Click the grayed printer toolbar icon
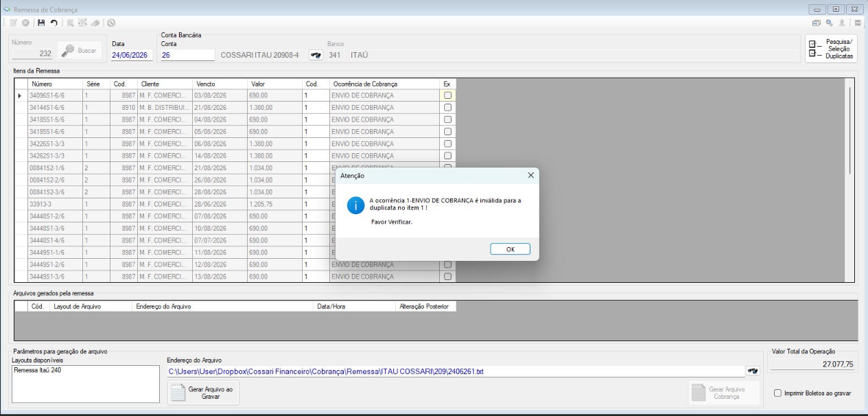This screenshot has height=416, width=868. 95,23
